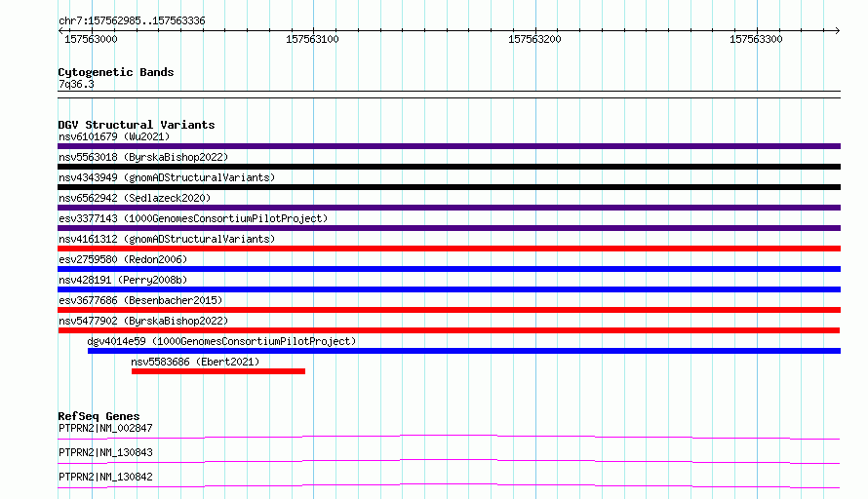Open nsv5583686 (Ebert2021) variant label

pyautogui.click(x=195, y=362)
